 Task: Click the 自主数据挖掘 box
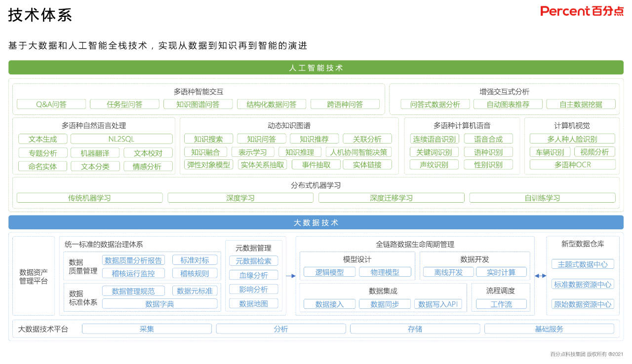581,104
